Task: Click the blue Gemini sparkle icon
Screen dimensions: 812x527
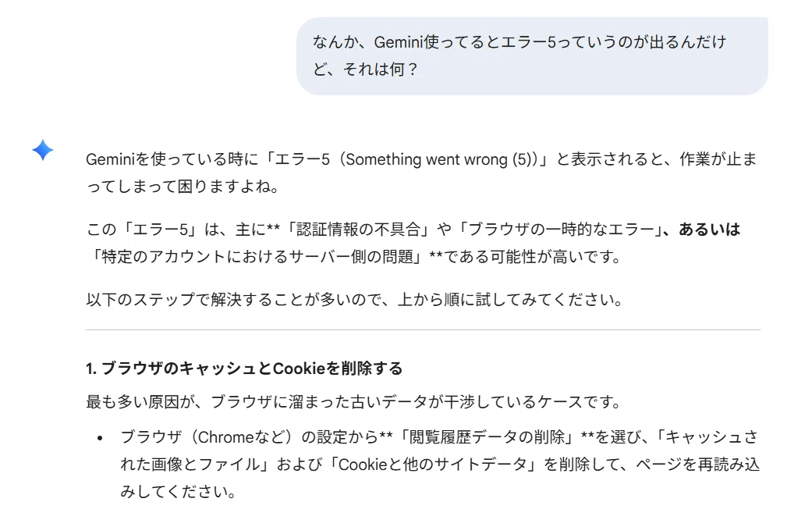Action: pos(43,150)
